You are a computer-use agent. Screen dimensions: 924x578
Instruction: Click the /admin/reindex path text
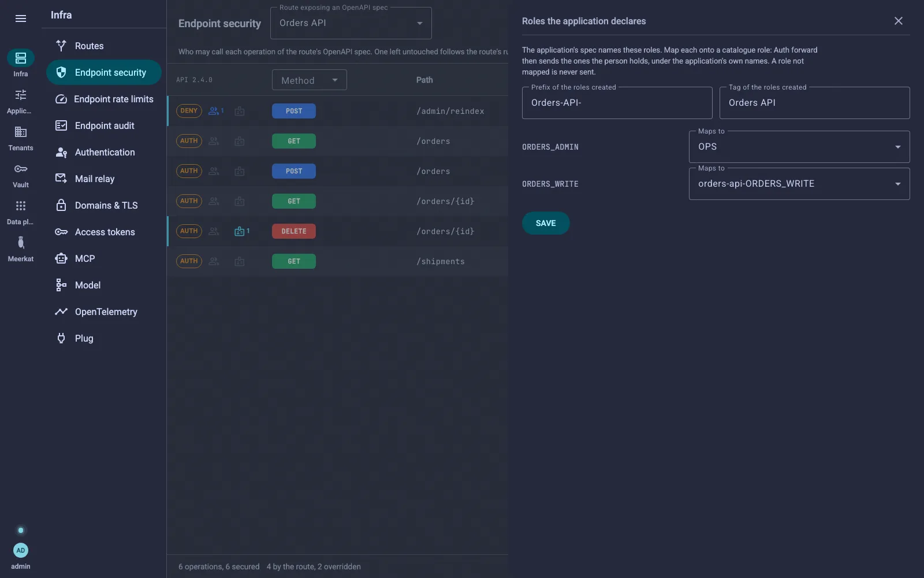coord(450,111)
